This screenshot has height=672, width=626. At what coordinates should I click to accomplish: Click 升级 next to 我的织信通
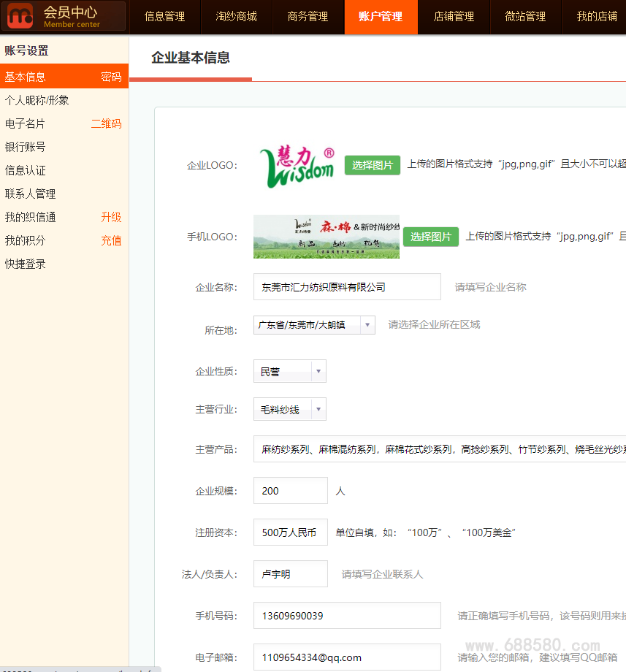click(x=111, y=217)
